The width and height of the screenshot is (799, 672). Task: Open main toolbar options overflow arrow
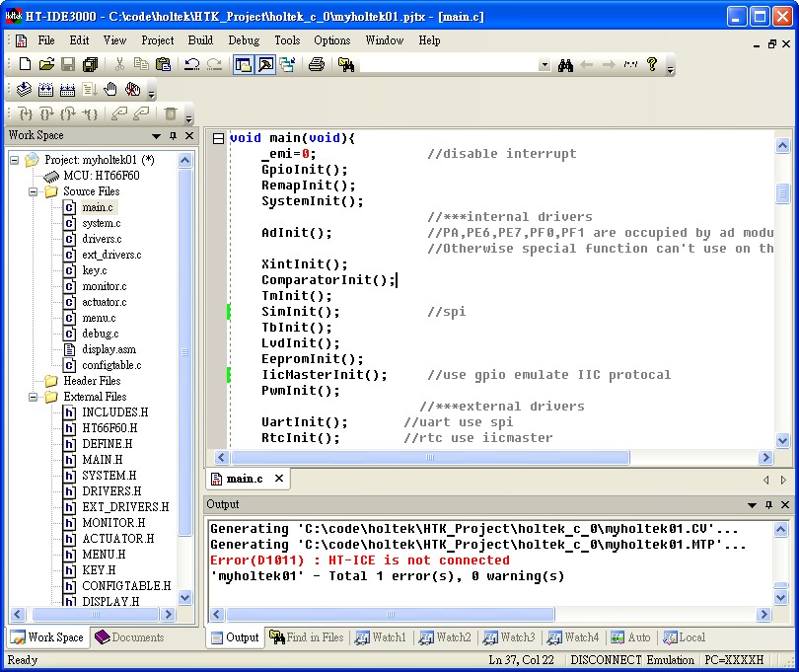tap(671, 69)
